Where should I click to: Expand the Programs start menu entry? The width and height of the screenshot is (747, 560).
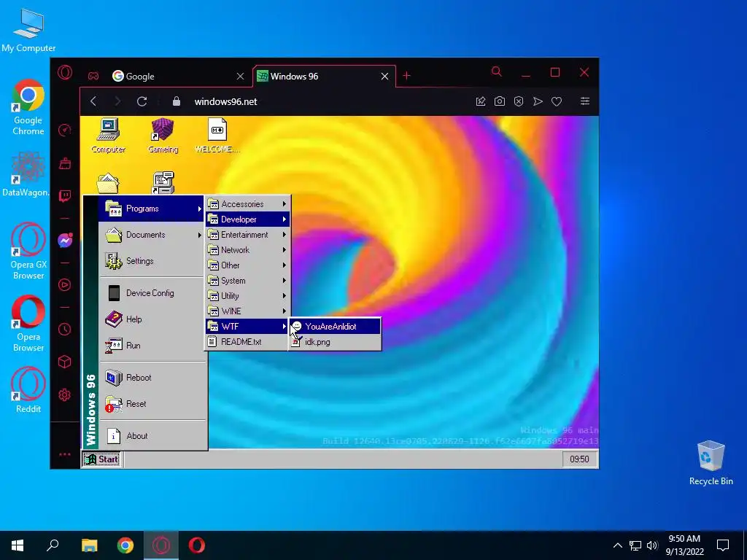point(152,209)
